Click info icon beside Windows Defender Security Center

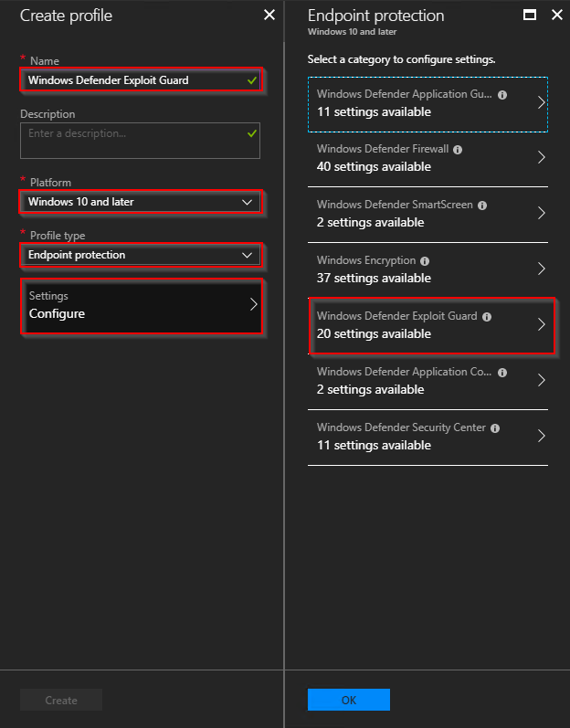click(x=495, y=428)
